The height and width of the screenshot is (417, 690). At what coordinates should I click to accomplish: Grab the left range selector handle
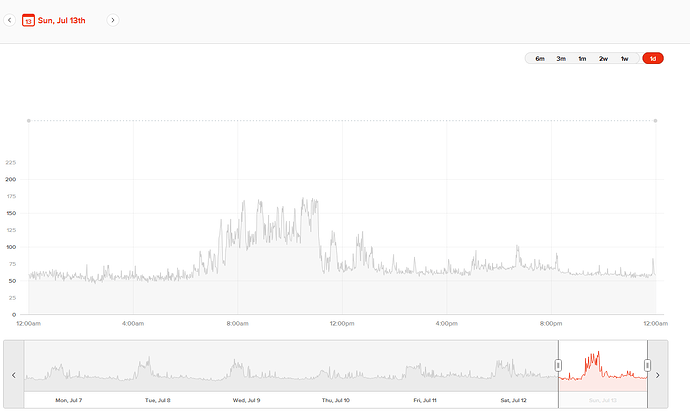[558, 365]
